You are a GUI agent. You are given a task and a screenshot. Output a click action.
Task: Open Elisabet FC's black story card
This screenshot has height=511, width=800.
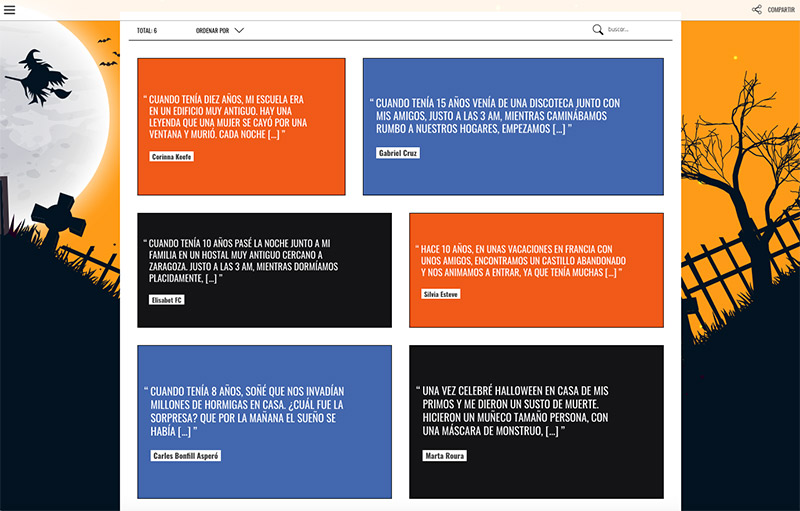point(264,270)
